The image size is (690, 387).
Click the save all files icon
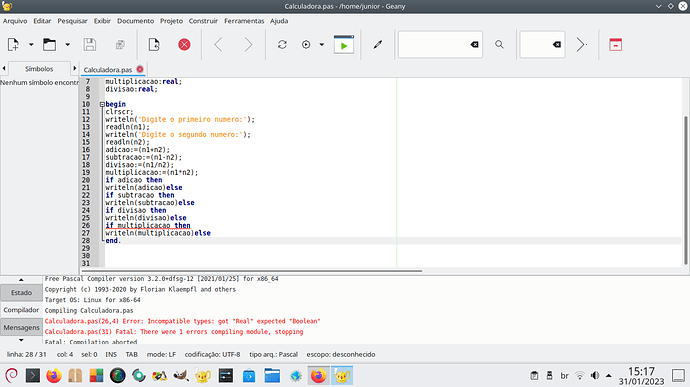[x=120, y=44]
